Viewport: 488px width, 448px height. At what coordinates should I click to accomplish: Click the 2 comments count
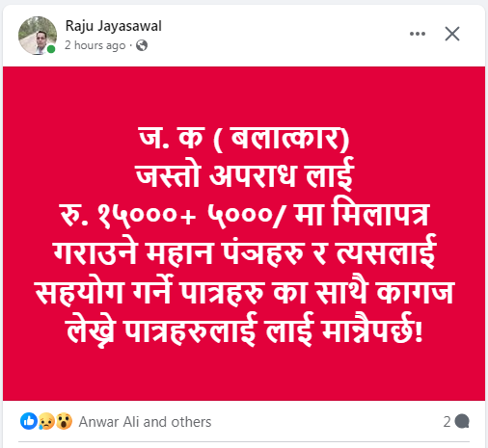point(447,422)
